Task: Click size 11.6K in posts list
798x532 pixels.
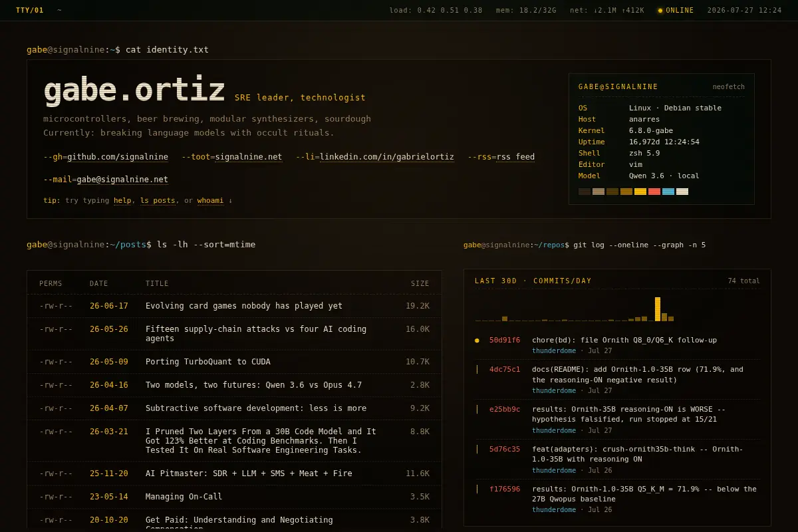Action: [418, 473]
